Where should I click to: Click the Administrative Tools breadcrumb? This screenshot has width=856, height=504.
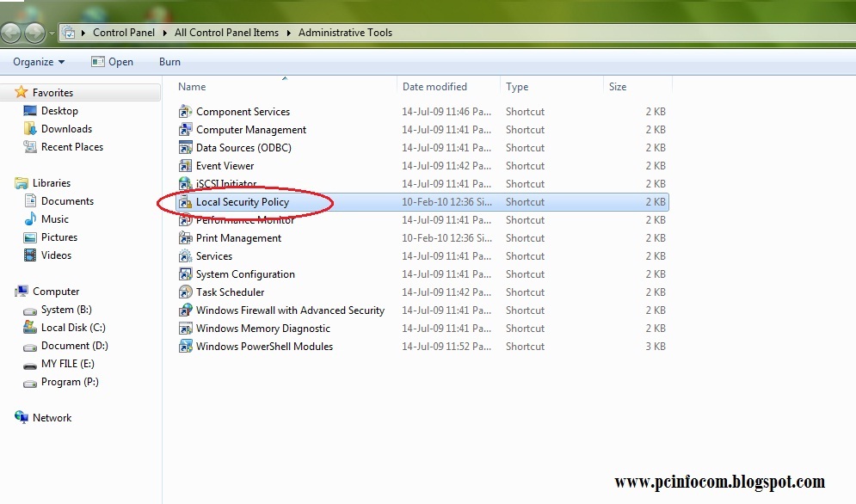click(x=345, y=33)
